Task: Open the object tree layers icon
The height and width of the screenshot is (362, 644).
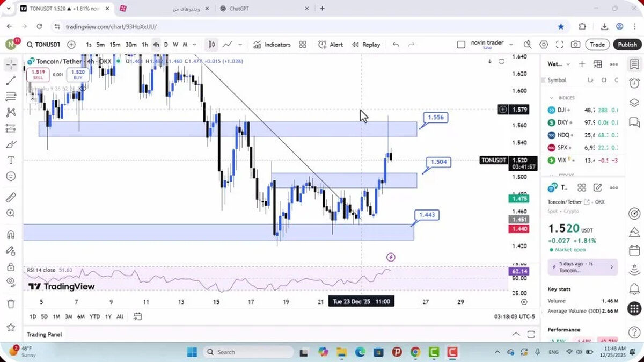Action: point(634,103)
